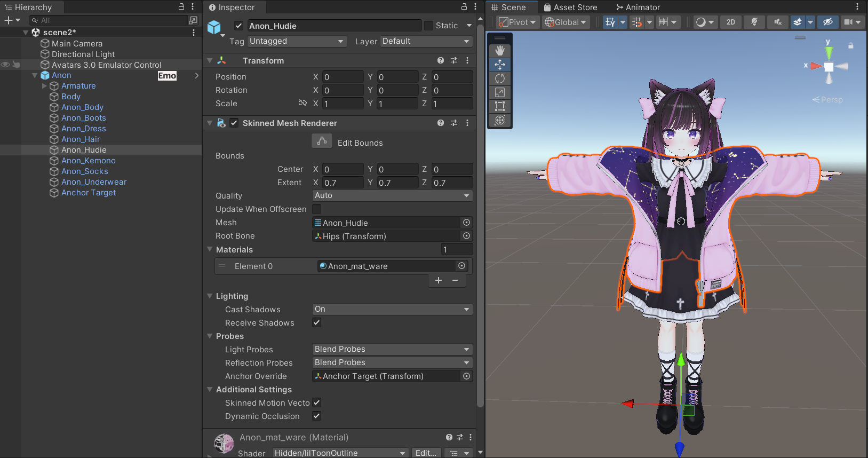Collapse the Materials section
Image resolution: width=868 pixels, height=458 pixels.
pos(210,249)
